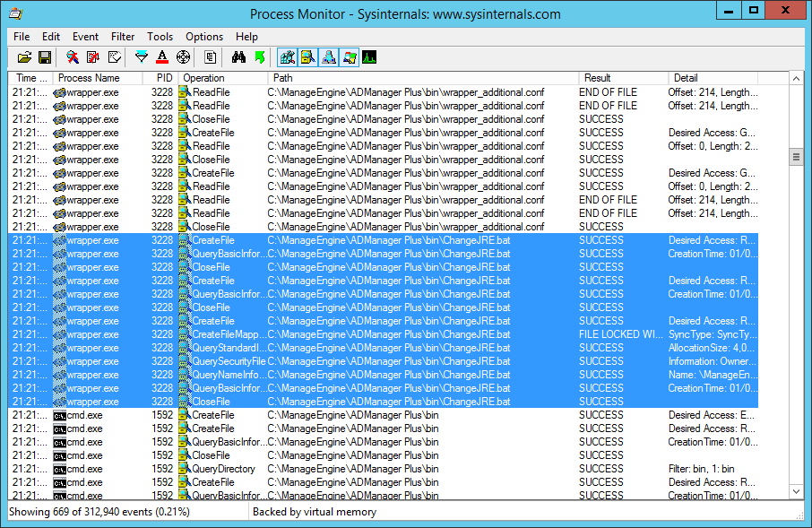
Task: Click the Process Monitor title bar icon
Action: pos(16,13)
